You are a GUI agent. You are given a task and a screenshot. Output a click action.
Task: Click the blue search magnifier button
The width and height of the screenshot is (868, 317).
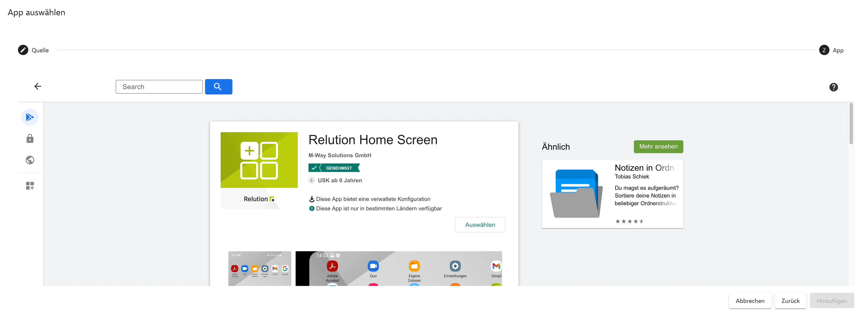pos(218,87)
